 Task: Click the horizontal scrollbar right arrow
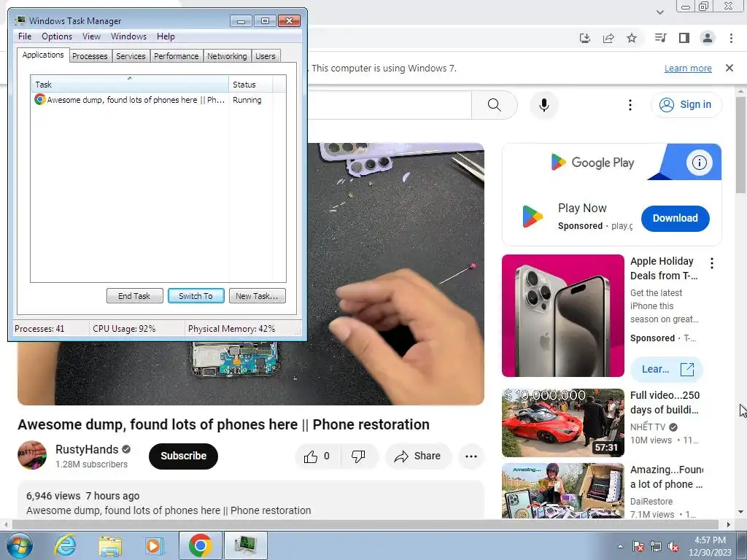pyautogui.click(x=729, y=524)
